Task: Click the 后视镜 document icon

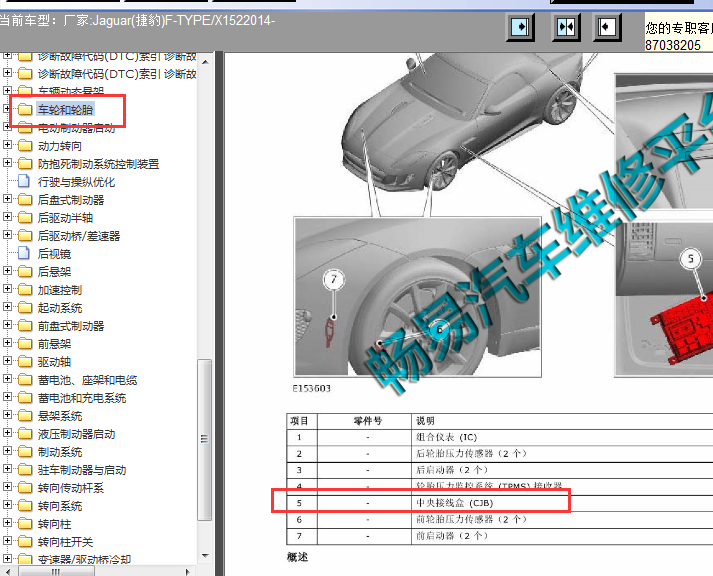Action: coord(24,254)
